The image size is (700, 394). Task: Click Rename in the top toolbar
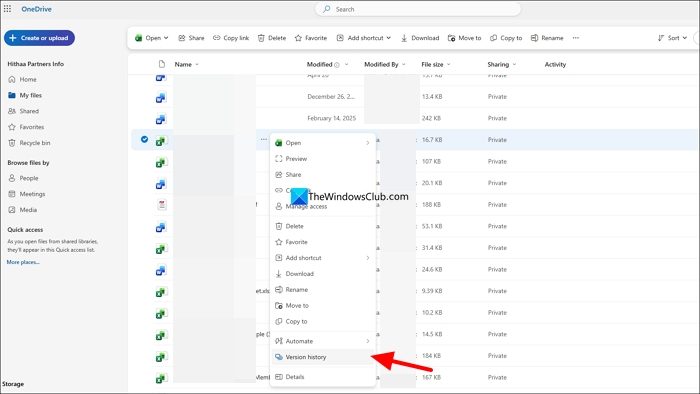point(547,38)
